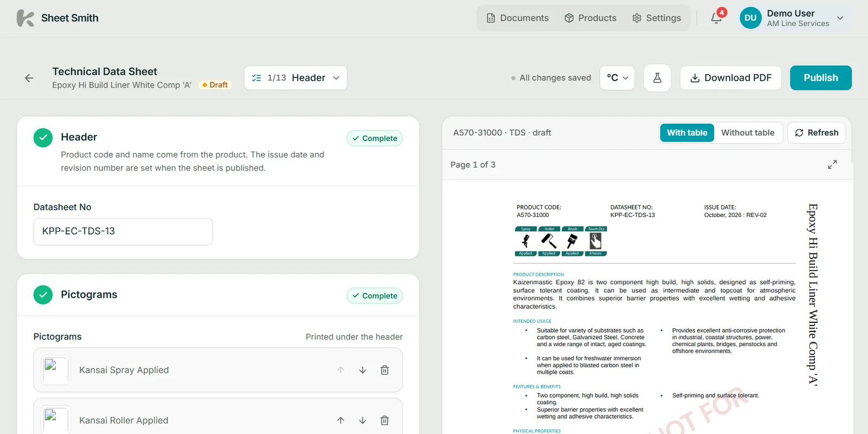The image size is (868, 434).
Task: Click the All changes saved status text
Action: [555, 78]
